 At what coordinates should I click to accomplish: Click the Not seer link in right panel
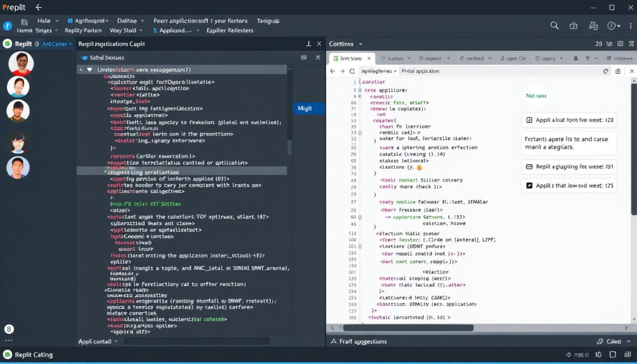[x=536, y=95]
